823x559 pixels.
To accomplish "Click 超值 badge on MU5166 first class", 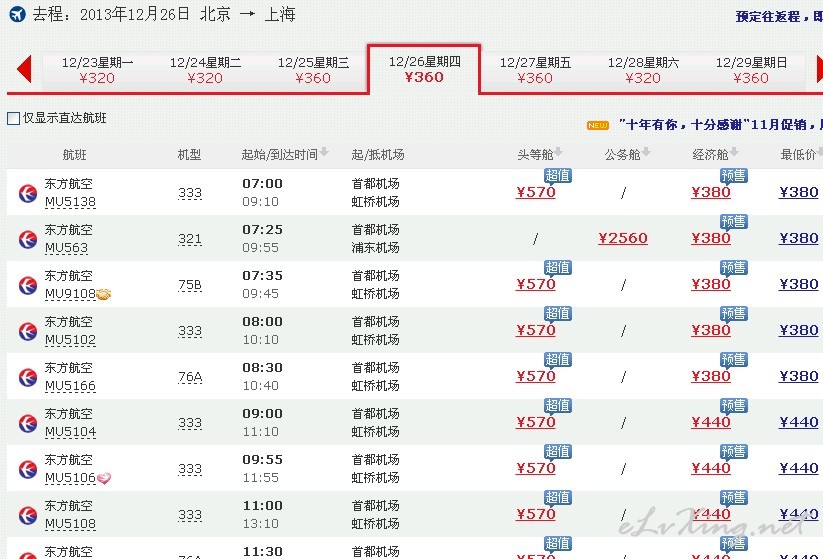I will pyautogui.click(x=557, y=360).
